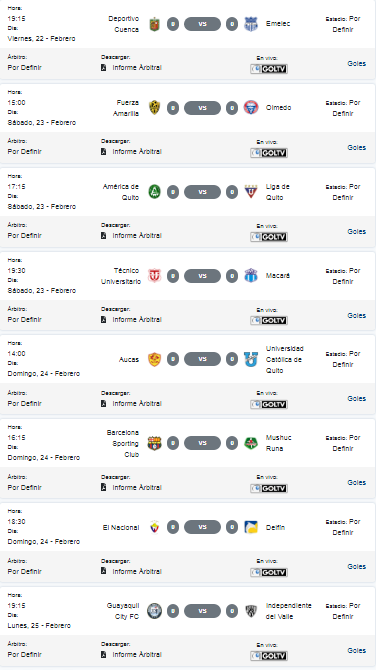Image resolution: width=376 pixels, height=670 pixels.
Task: Open the Aucas team badge
Action: click(x=154, y=359)
